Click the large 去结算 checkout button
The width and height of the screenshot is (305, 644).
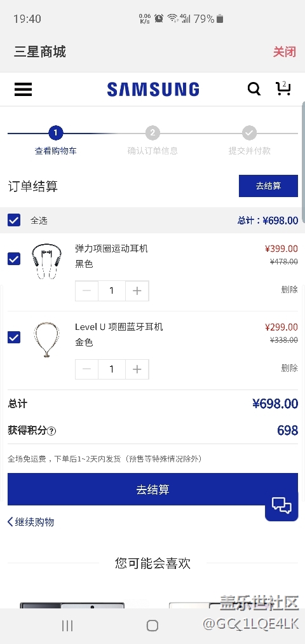152,489
